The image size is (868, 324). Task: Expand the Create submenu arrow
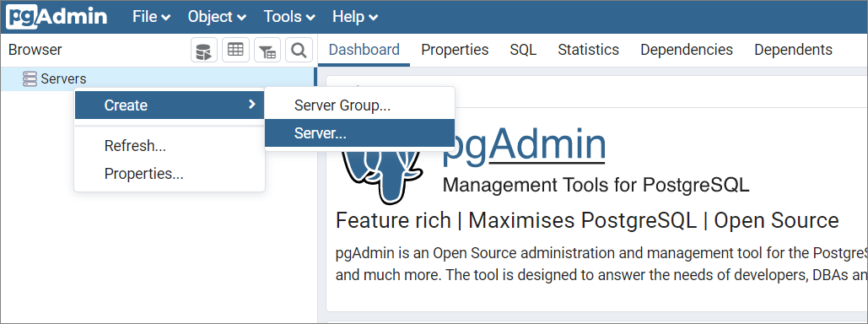pos(252,104)
